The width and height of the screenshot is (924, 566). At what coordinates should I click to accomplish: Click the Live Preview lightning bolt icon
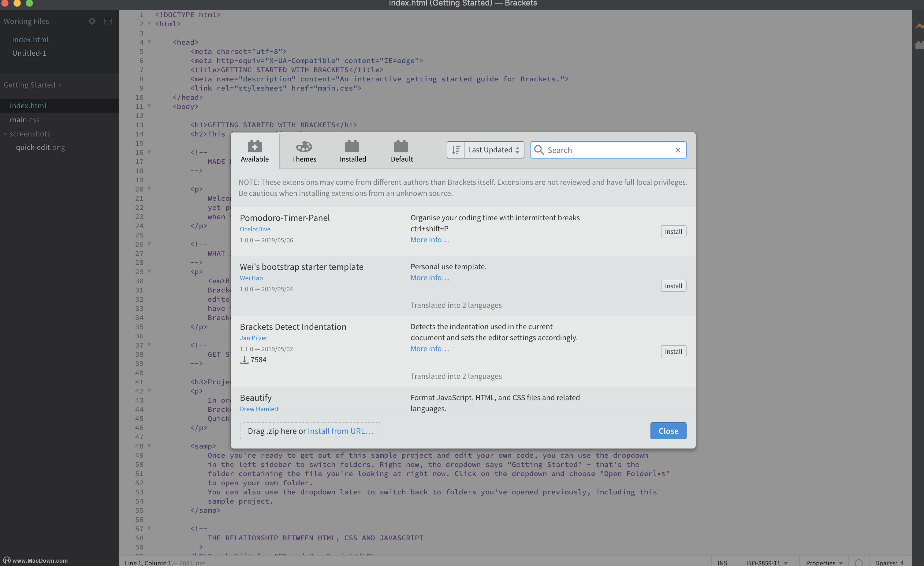point(919,26)
